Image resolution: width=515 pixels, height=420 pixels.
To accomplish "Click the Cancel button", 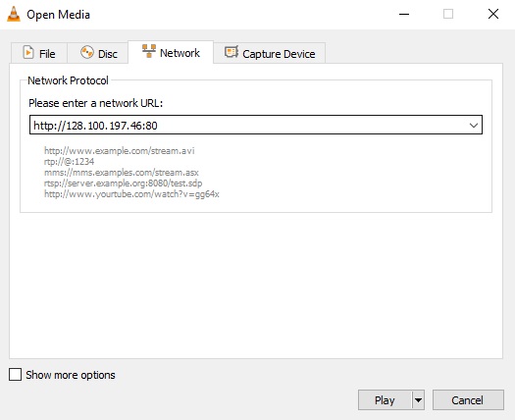I will pyautogui.click(x=468, y=400).
